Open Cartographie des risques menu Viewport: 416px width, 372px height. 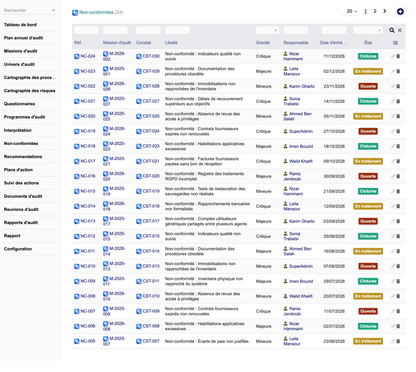[30, 91]
